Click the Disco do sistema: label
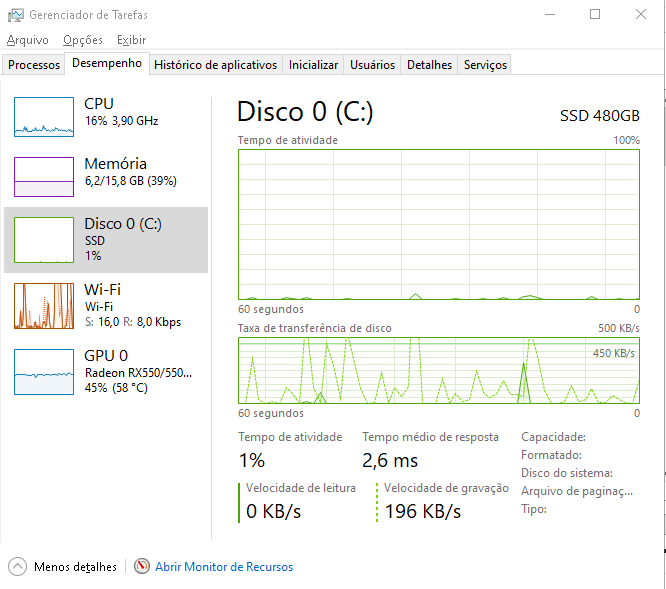Screen dimensions: 666x589 pyautogui.click(x=567, y=473)
